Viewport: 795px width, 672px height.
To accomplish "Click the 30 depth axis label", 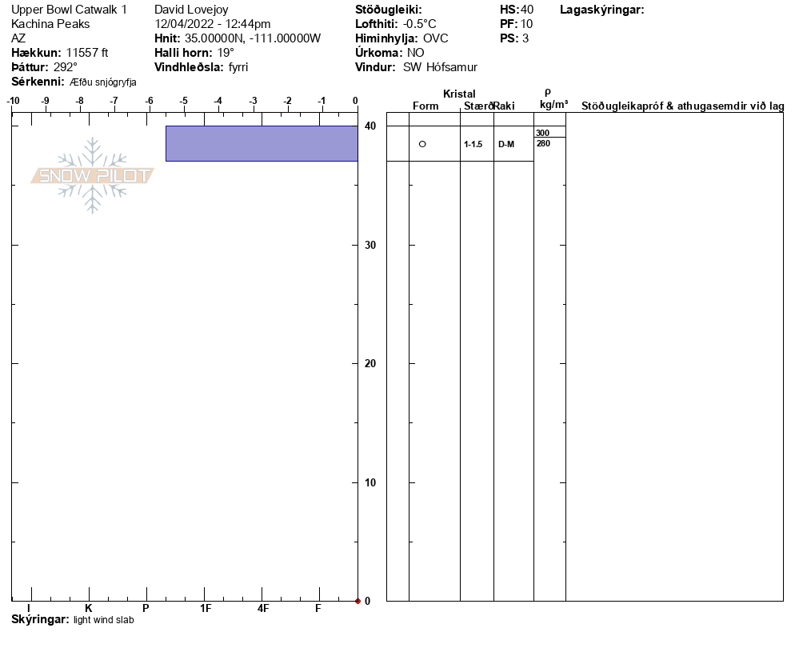I will point(370,245).
